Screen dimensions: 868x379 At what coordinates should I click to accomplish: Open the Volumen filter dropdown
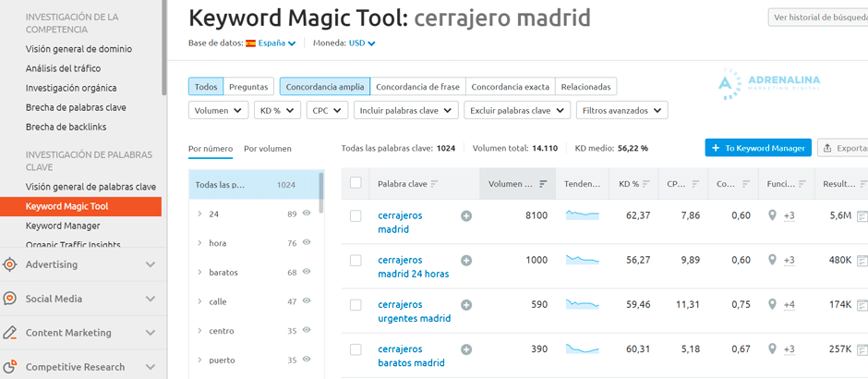tap(219, 110)
